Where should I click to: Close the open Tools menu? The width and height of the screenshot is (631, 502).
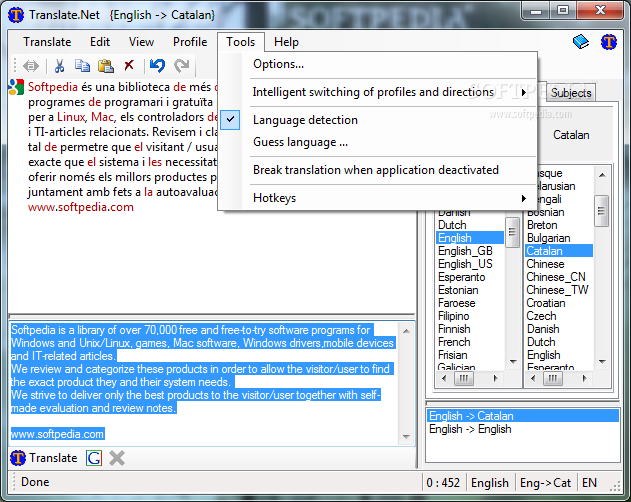pyautogui.click(x=241, y=42)
